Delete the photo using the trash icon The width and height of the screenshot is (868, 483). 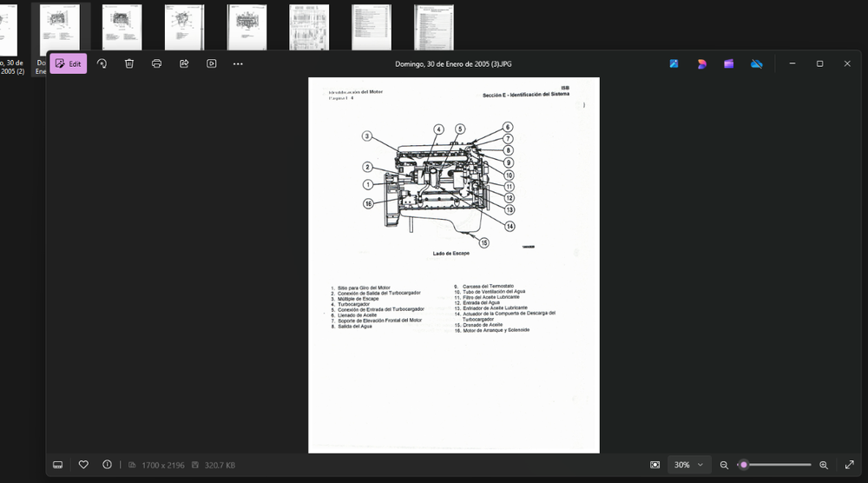[129, 63]
